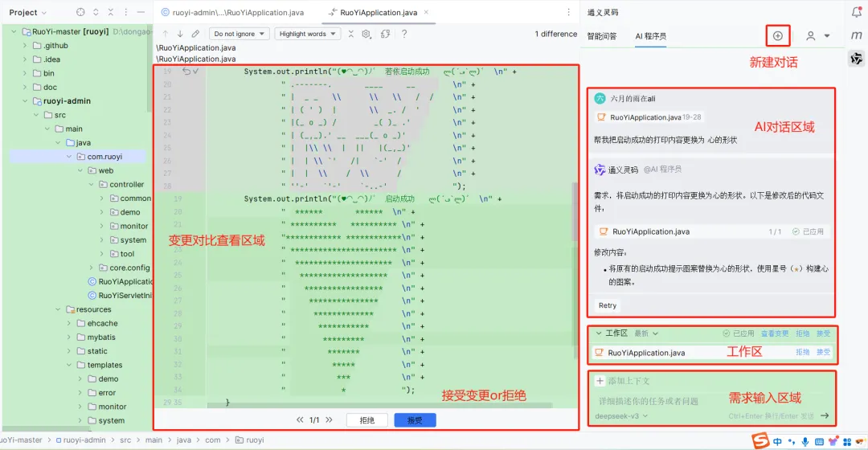Jump to next difference with down arrow
Screen dimensions: 868x450
[x=180, y=34]
